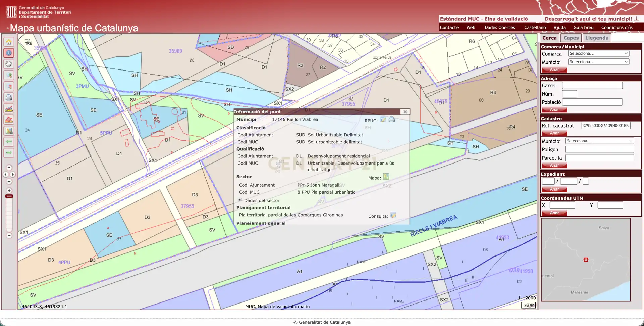Open the Guia breu menu item
This screenshot has height=326, width=644.
click(583, 28)
